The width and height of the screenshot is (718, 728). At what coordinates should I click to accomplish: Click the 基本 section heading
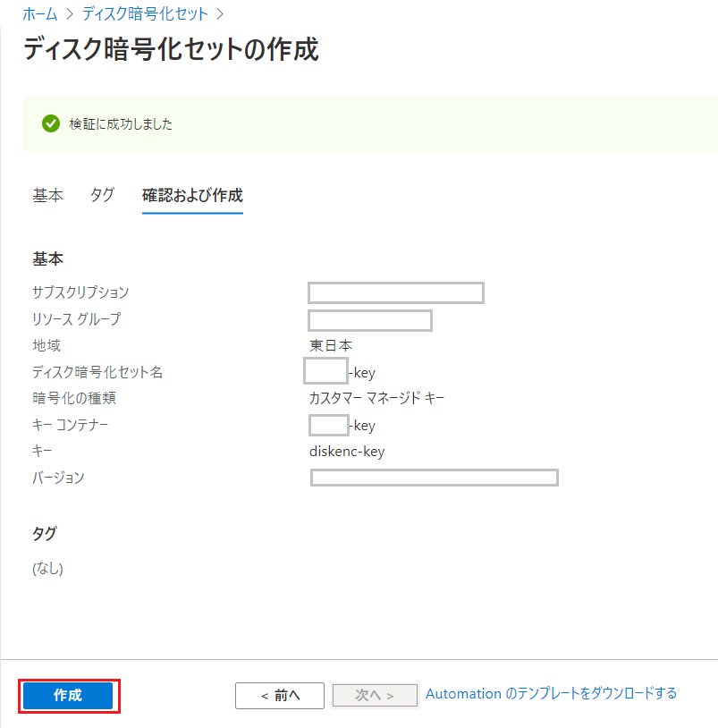[47, 258]
